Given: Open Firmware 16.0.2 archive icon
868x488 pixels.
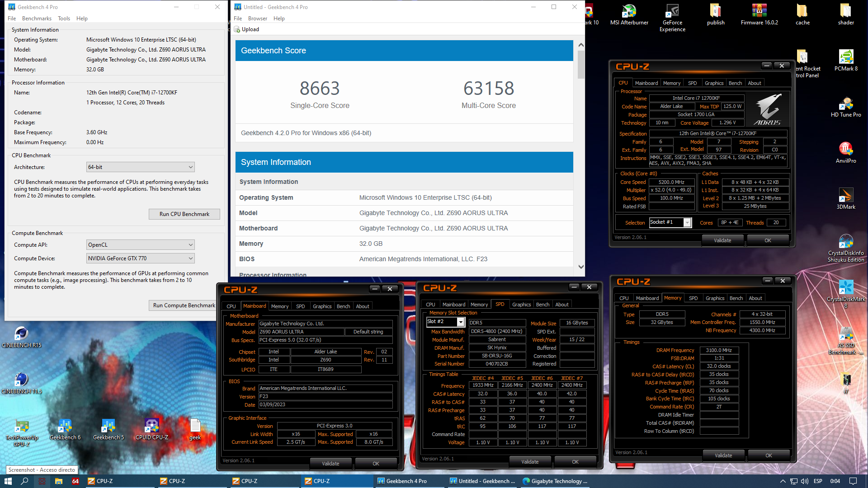Looking at the screenshot, I should point(759,14).
